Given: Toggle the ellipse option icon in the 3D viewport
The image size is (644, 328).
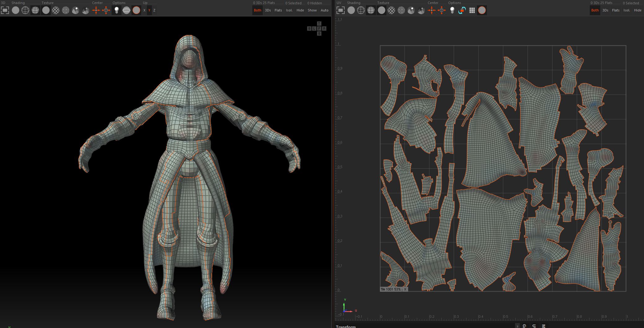Looking at the screenshot, I should tap(126, 10).
